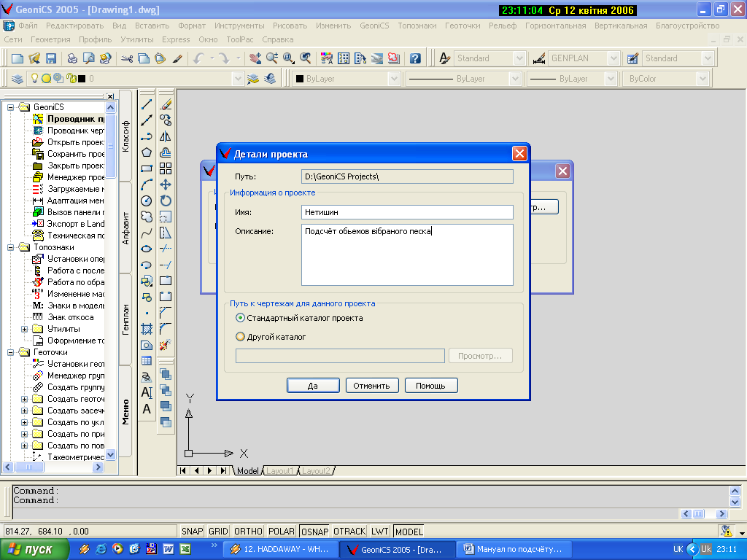Screen dimensions: 747x560
Task: Click the Да button
Action: [x=313, y=385]
